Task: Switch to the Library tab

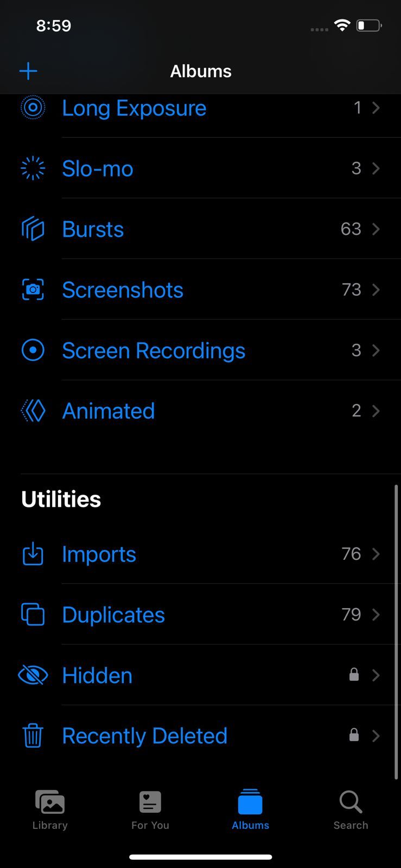Action: pos(50,810)
